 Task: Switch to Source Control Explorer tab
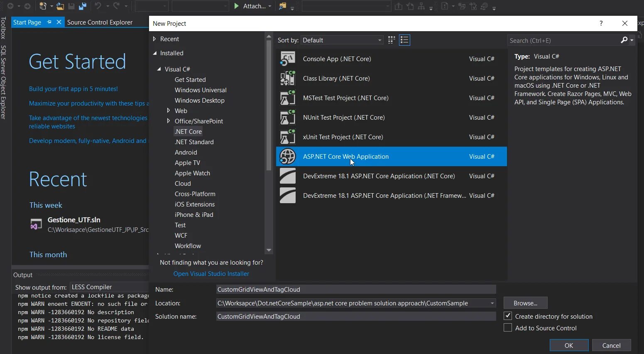pyautogui.click(x=100, y=22)
